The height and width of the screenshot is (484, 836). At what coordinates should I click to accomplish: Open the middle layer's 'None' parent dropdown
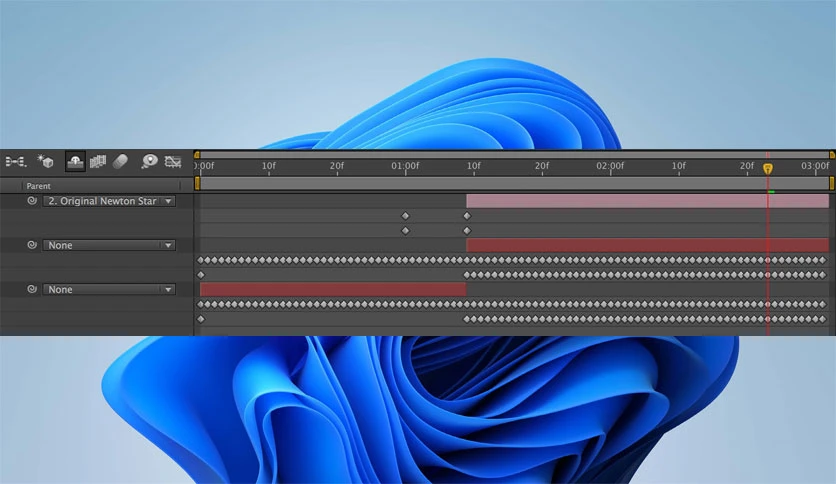pos(109,245)
